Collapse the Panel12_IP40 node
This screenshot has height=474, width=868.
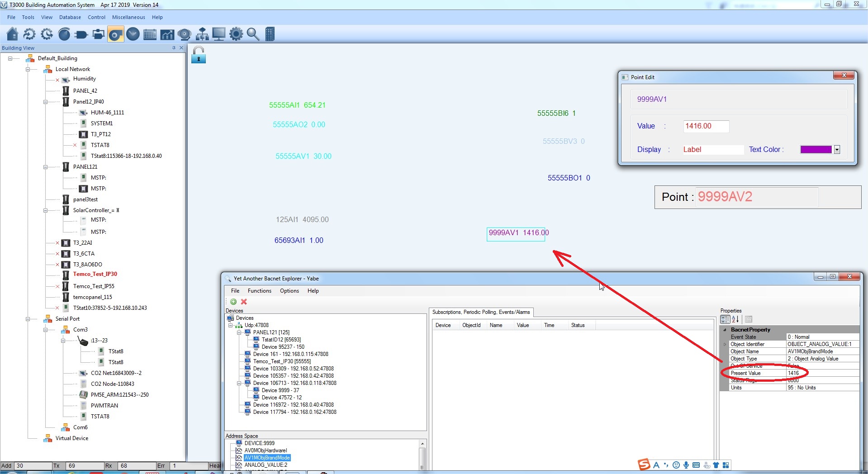pos(45,102)
